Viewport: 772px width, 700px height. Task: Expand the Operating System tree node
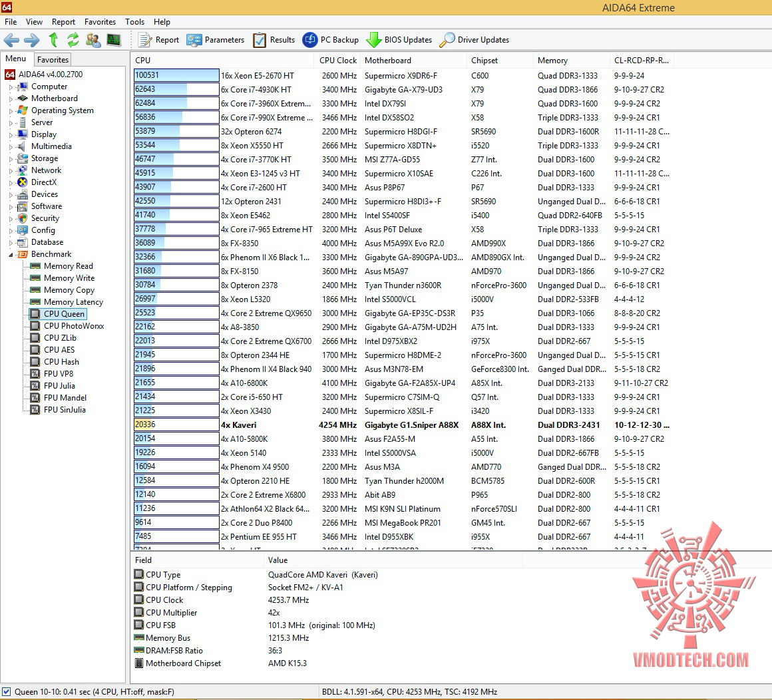tap(11, 110)
